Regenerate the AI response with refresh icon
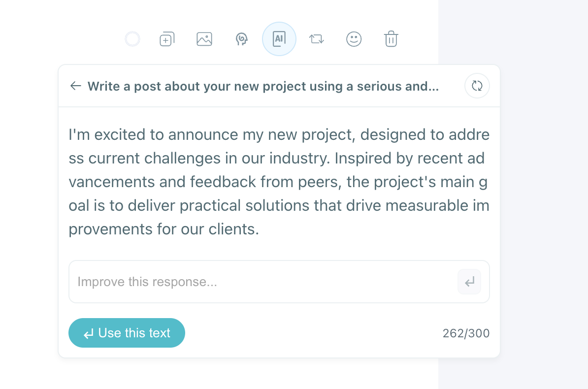Viewport: 588px width, 389px height. coord(477,86)
